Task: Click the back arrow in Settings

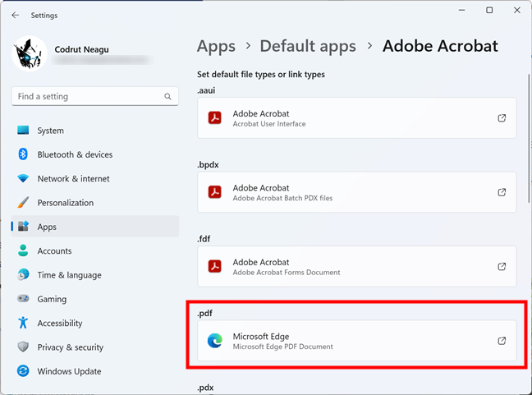Action: (x=15, y=15)
